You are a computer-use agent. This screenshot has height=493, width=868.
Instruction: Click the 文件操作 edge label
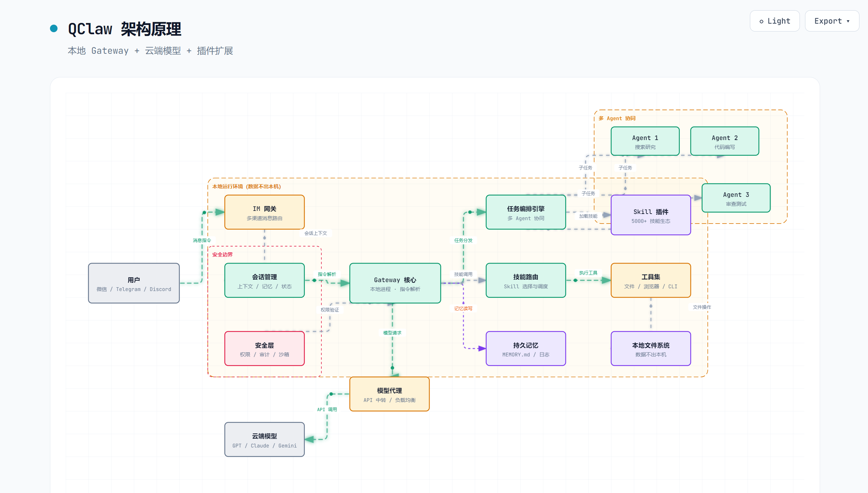pos(702,307)
